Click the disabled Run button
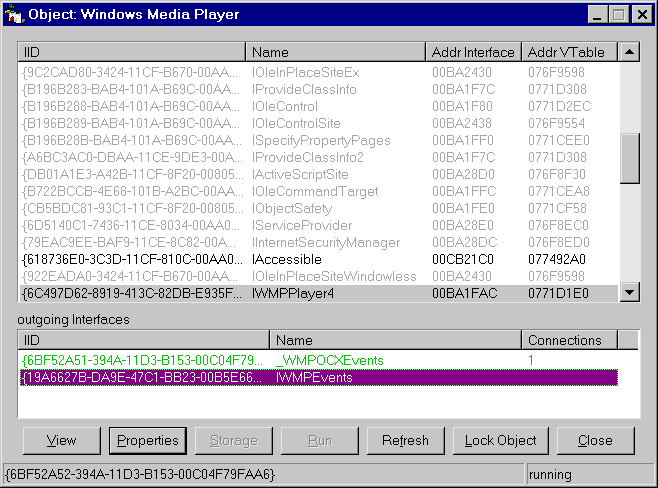Screen dimensions: 658x488 [320, 441]
